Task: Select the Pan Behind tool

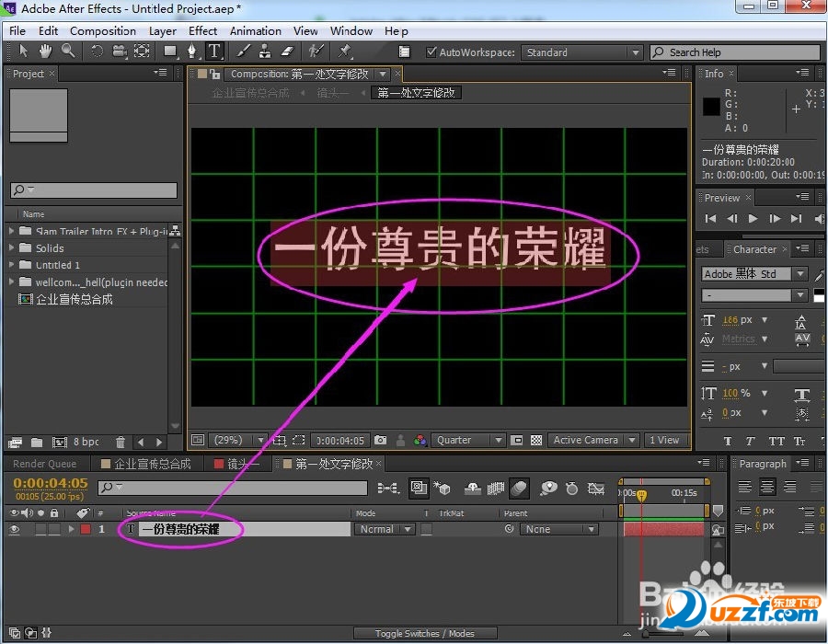Action: pos(142,52)
